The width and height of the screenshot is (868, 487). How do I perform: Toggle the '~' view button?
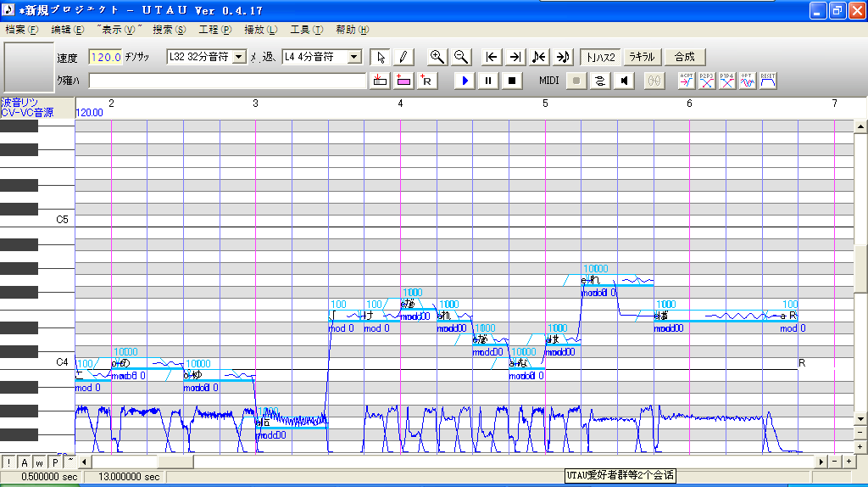70,462
